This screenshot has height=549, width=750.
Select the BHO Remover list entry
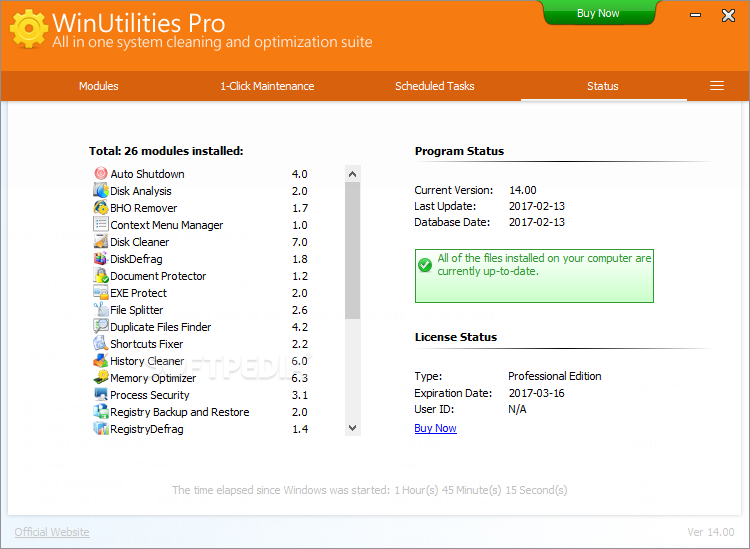pos(201,208)
